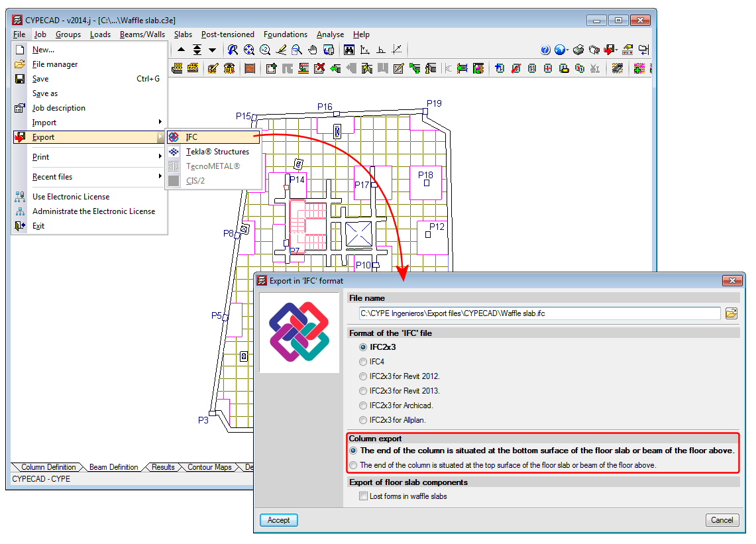Open dropdown arrow beside toolbar export icon
Viewport: 756px width, 544px height.
617,50
